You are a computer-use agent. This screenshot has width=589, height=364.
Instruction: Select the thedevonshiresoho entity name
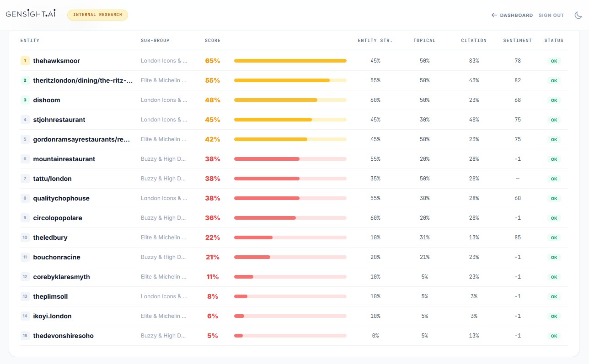pos(63,336)
